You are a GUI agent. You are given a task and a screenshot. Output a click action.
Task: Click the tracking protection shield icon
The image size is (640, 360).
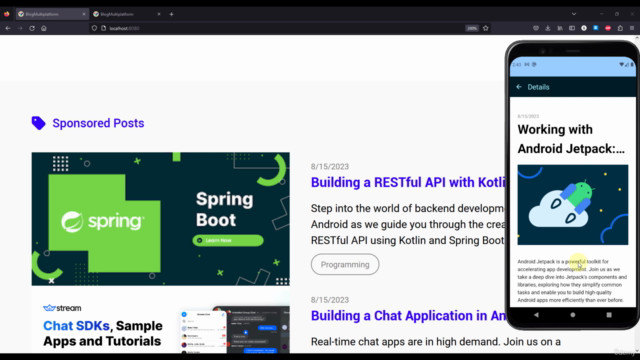(94, 28)
